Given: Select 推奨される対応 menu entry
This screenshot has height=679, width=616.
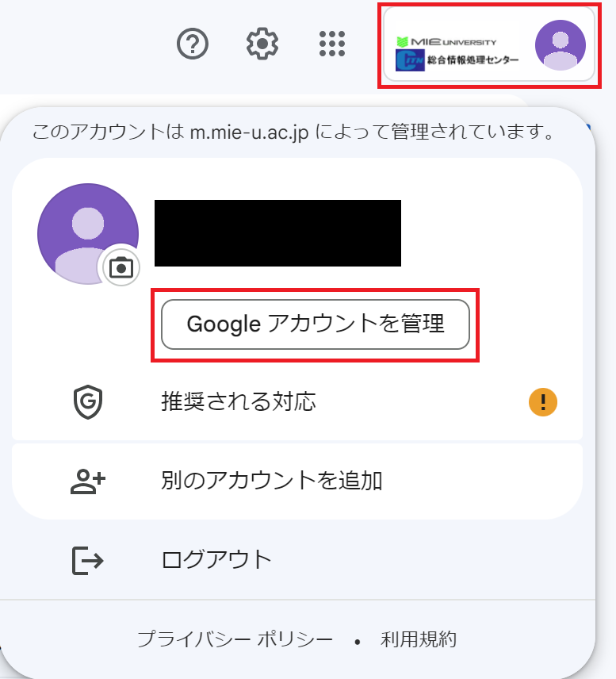Looking at the screenshot, I should [x=297, y=402].
